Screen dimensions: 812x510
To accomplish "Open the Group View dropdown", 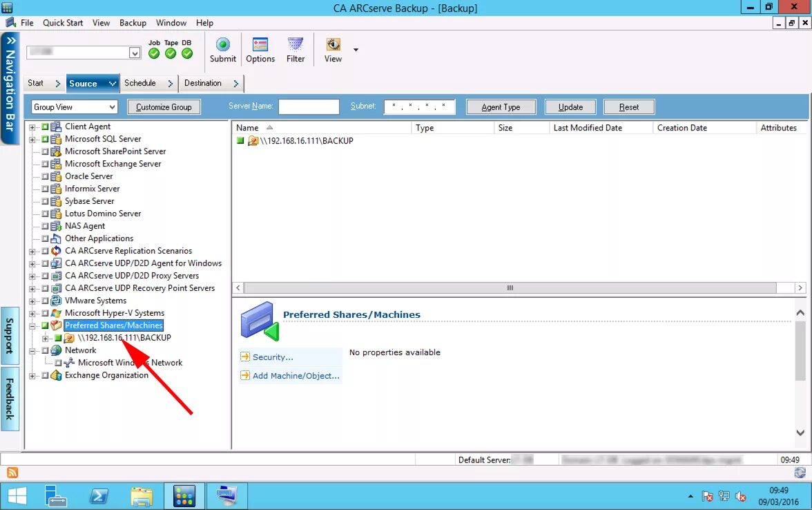I will [75, 106].
